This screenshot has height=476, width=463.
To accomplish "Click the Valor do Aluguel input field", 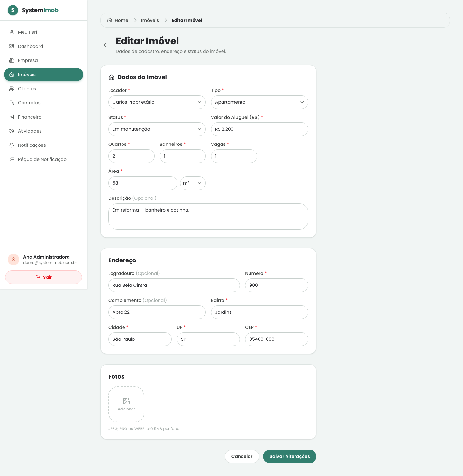I will click(x=259, y=129).
